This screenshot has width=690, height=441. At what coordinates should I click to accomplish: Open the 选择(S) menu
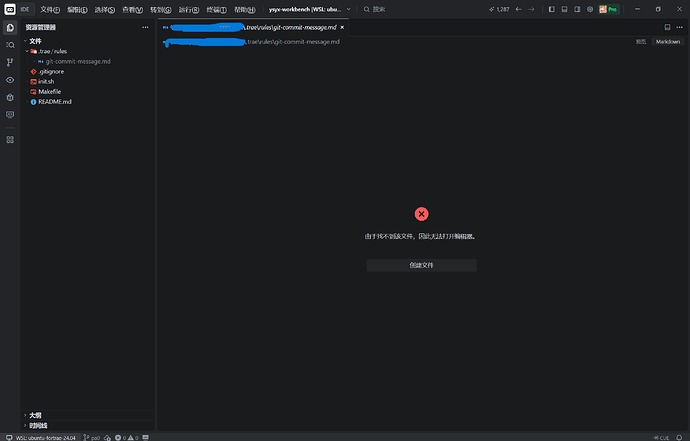(x=104, y=9)
